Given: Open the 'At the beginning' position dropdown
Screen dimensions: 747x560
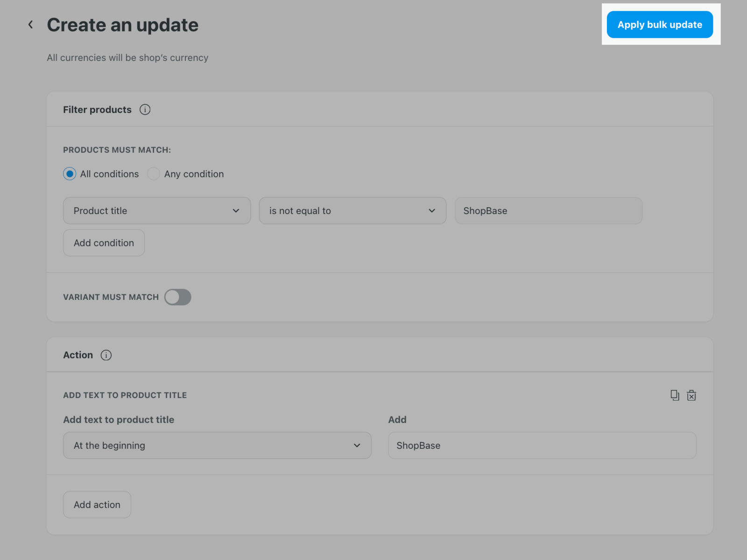Looking at the screenshot, I should pyautogui.click(x=217, y=446).
